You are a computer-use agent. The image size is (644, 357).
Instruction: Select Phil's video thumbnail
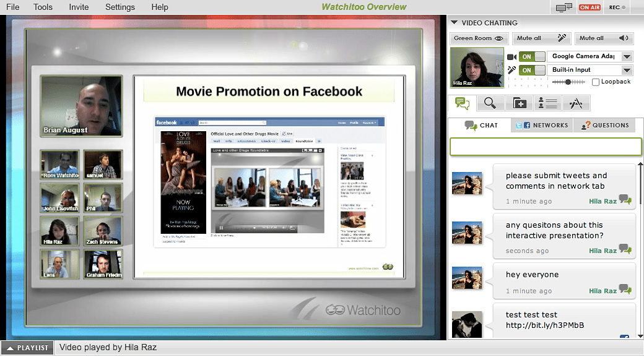tap(103, 197)
